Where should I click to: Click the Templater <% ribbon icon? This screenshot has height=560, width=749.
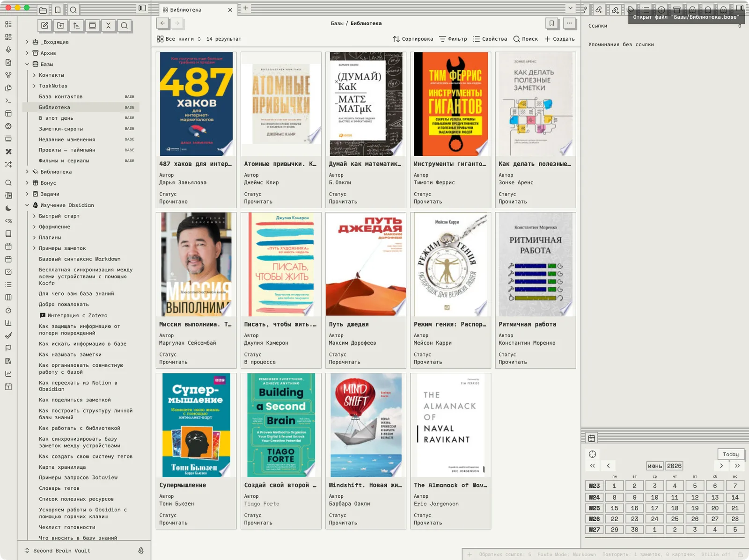coord(8,221)
